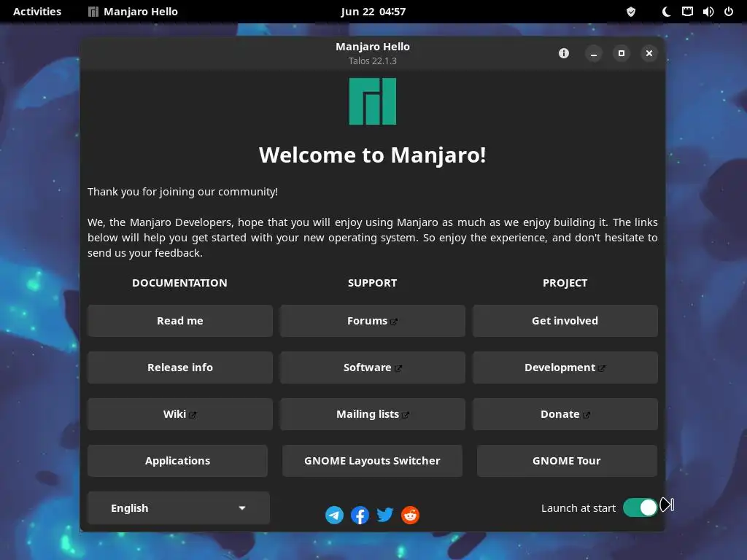Maximize the Manjaro Hello window
This screenshot has height=560, width=747.
(622, 53)
